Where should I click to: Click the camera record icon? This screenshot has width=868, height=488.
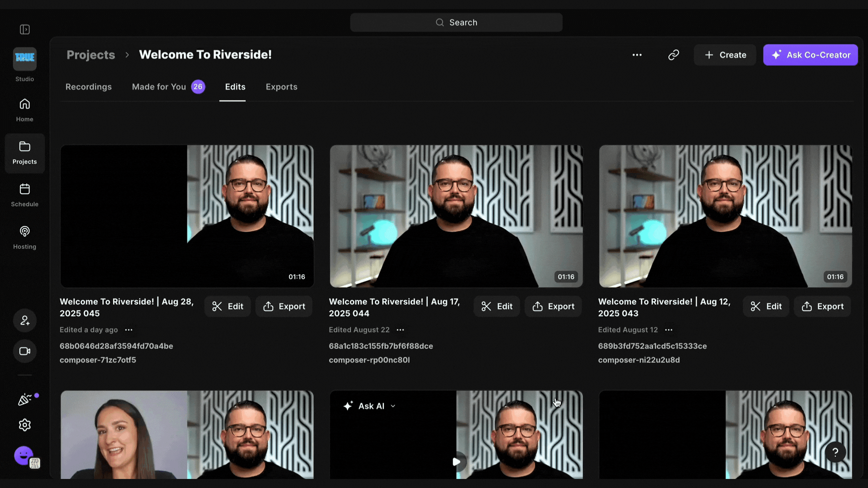pos(25,351)
